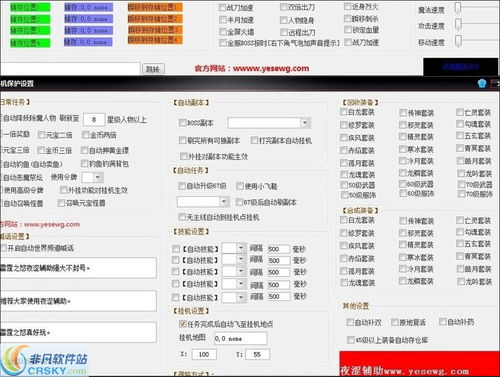Uncheck 任务完成后自动飞至挂机地点
Viewport: 500px width, 377px height.
[182, 323]
